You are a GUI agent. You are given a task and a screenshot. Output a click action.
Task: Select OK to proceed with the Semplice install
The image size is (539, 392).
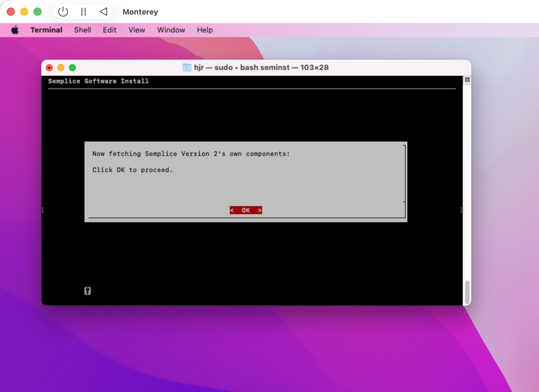point(246,210)
